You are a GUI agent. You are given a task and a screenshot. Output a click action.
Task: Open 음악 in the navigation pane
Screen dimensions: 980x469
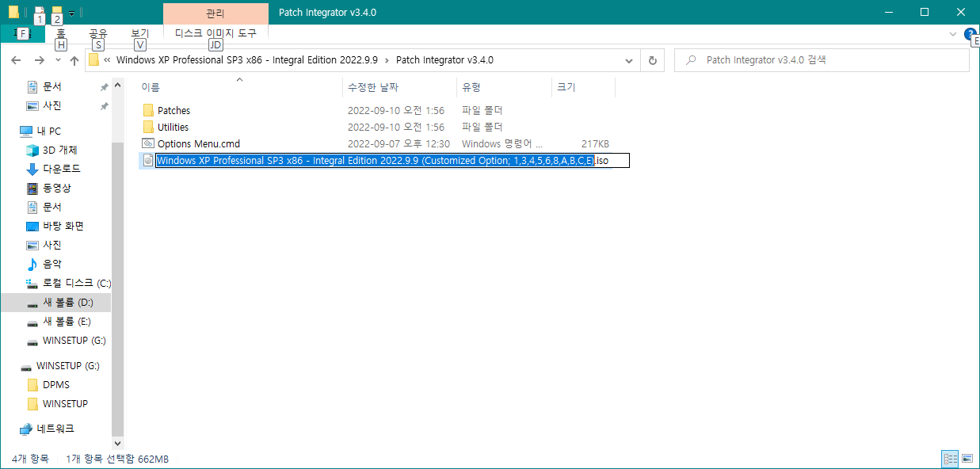pos(51,264)
